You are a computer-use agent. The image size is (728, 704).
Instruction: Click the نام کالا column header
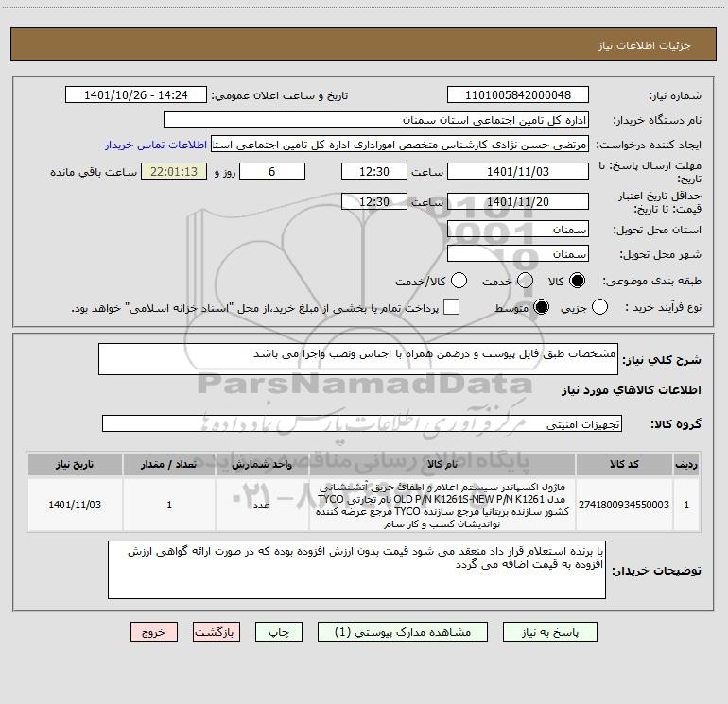click(442, 464)
